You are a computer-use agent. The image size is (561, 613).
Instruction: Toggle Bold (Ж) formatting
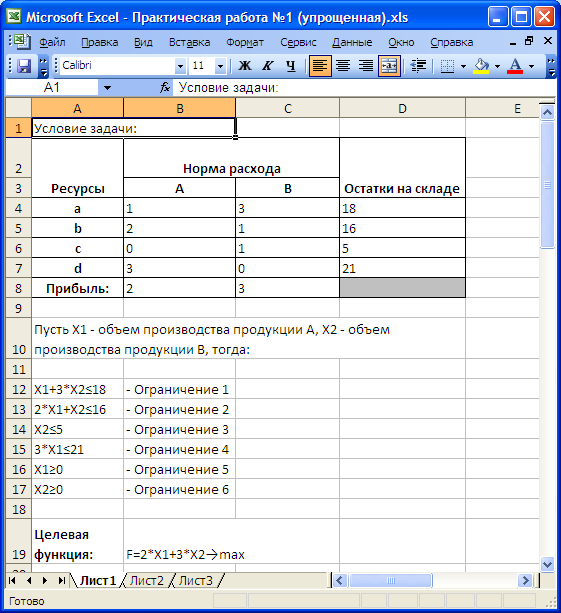click(245, 66)
